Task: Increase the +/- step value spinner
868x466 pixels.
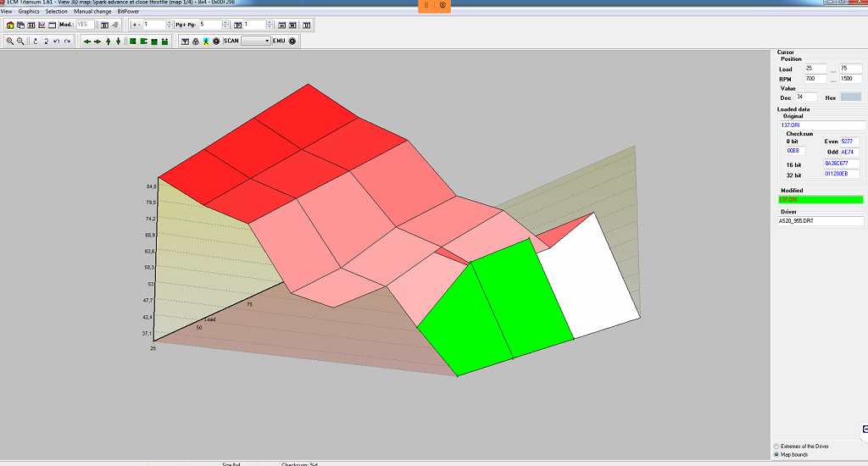Action: pos(170,23)
